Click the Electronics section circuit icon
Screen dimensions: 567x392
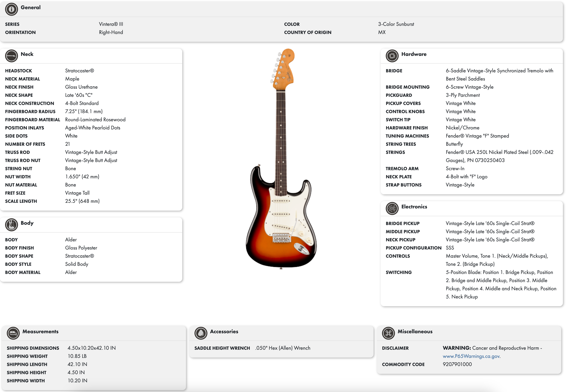point(392,209)
